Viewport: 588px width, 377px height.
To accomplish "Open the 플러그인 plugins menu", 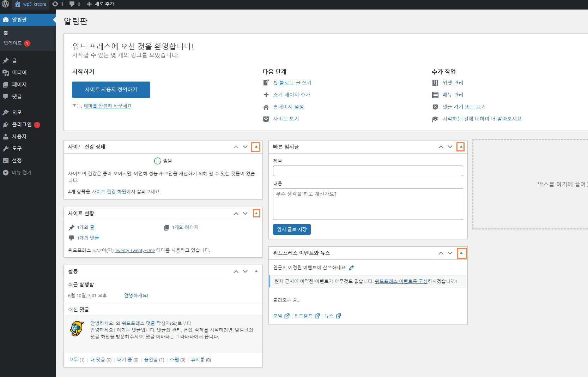I will [28, 125].
